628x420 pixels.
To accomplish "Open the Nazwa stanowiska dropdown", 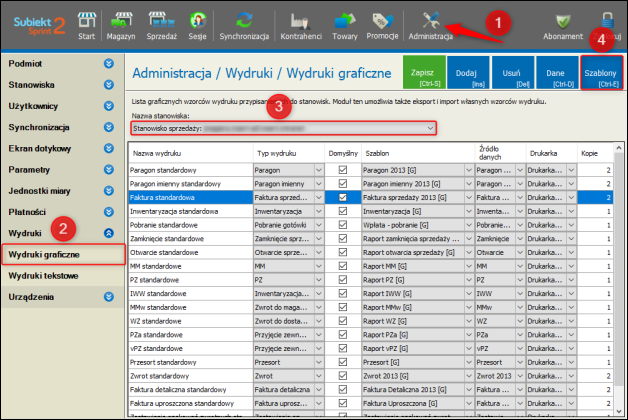I will (x=431, y=128).
